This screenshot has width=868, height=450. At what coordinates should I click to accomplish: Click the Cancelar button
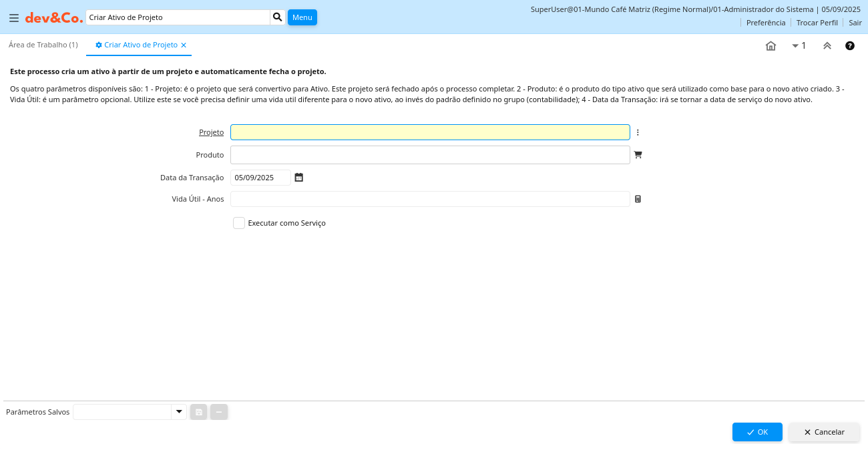pyautogui.click(x=824, y=432)
